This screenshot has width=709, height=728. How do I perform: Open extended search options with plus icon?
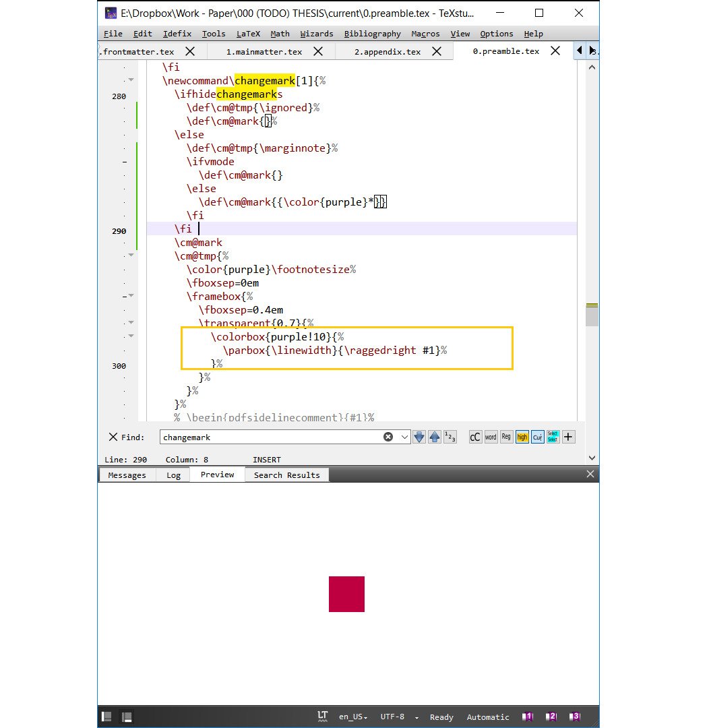568,437
